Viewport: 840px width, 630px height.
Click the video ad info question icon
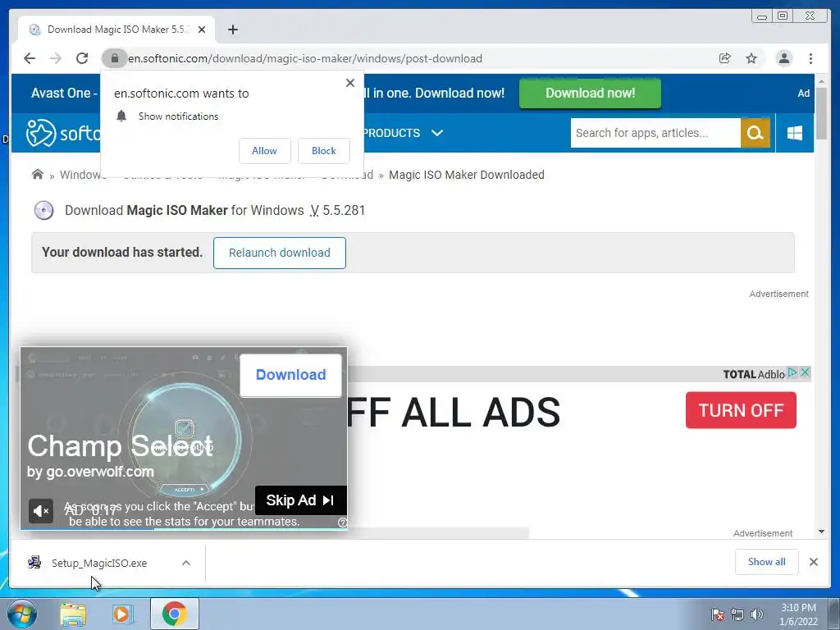click(342, 523)
